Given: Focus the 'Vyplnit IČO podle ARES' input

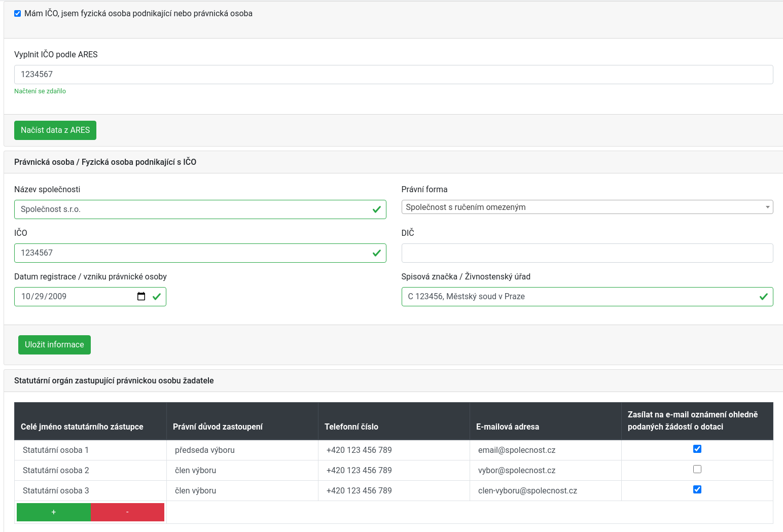Looking at the screenshot, I should 393,75.
